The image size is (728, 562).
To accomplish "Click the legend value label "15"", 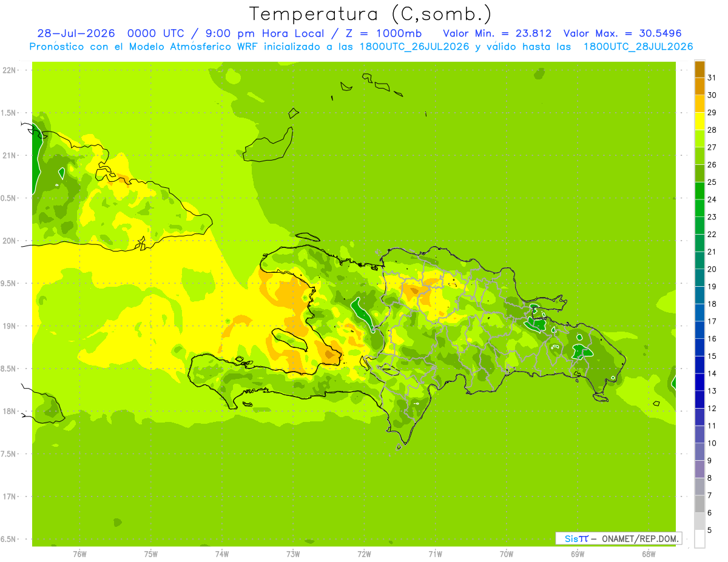I will click(712, 356).
